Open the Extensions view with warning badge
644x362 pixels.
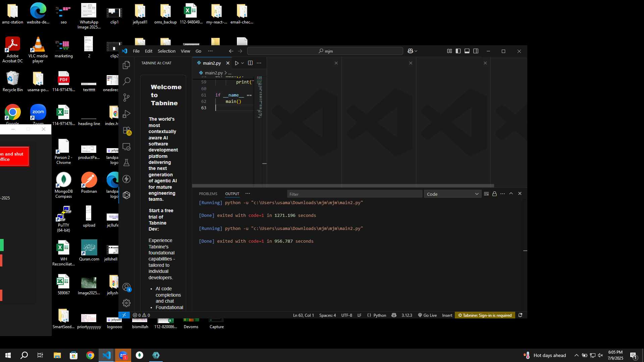click(x=126, y=130)
